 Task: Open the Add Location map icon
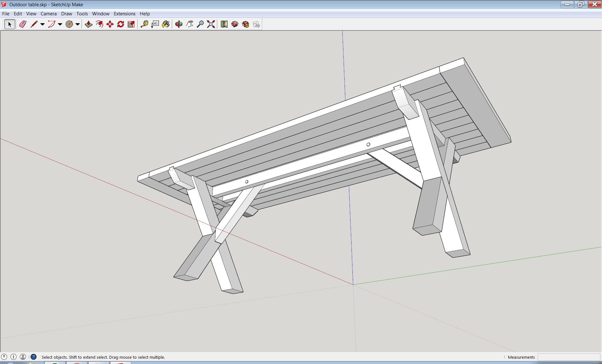224,24
